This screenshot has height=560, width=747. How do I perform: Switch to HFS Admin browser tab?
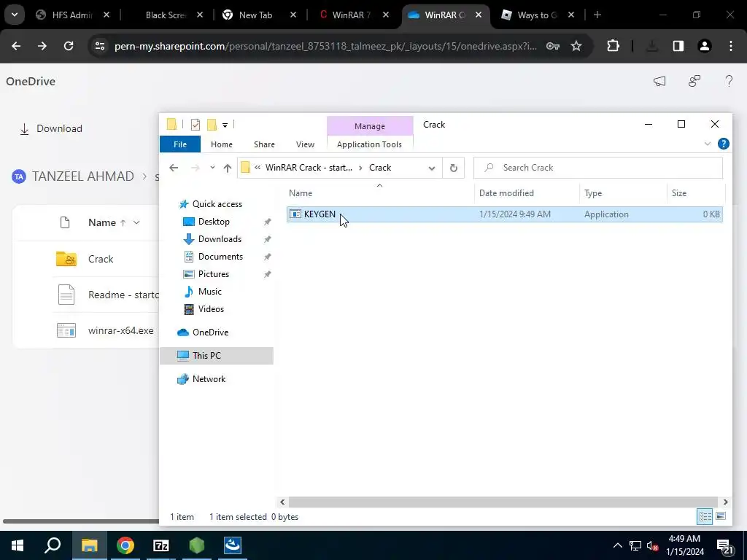71,15
